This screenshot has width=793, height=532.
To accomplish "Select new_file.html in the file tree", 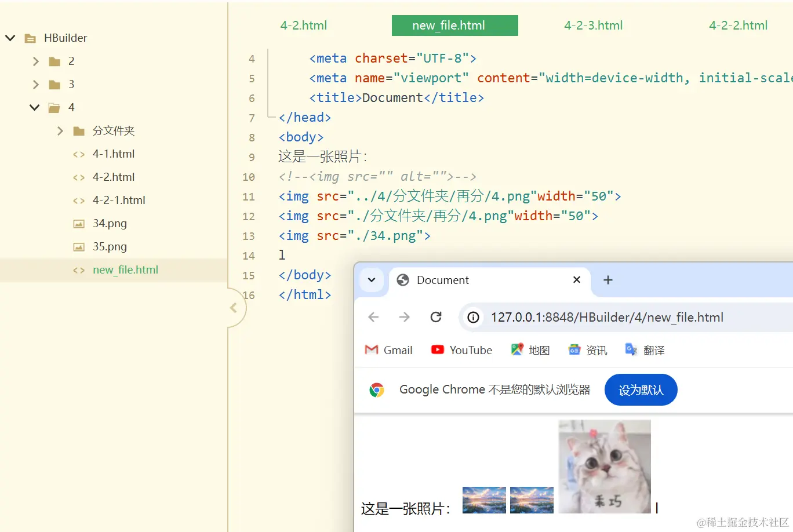I will tap(125, 269).
